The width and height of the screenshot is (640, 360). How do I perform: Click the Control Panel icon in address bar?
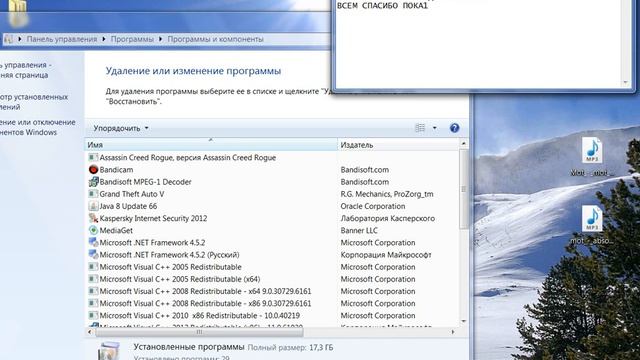pyautogui.click(x=9, y=39)
